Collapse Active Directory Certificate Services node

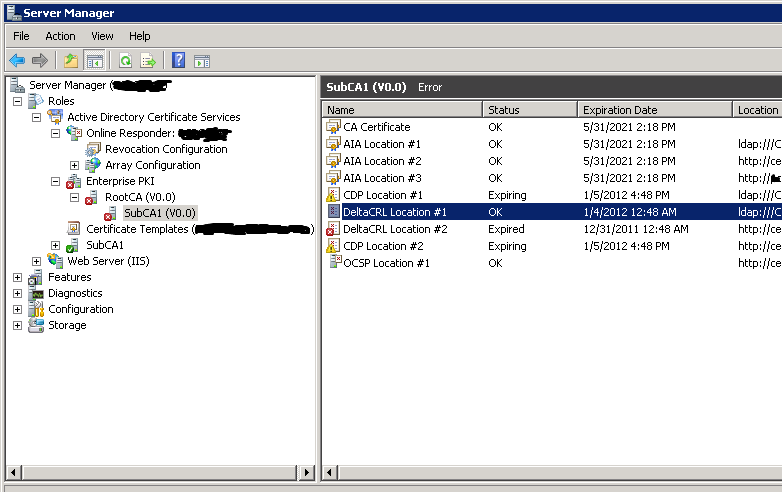[36, 118]
